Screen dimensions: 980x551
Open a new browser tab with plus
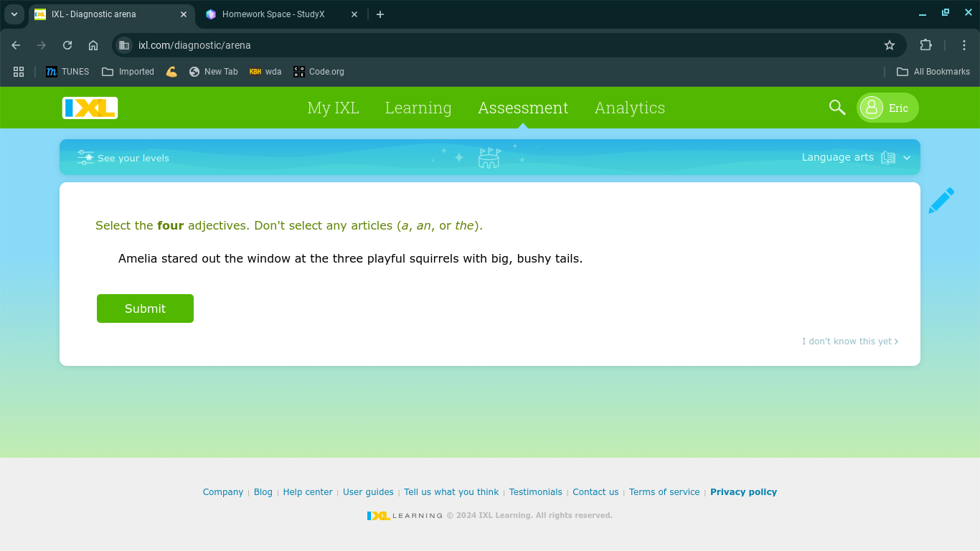(x=380, y=14)
